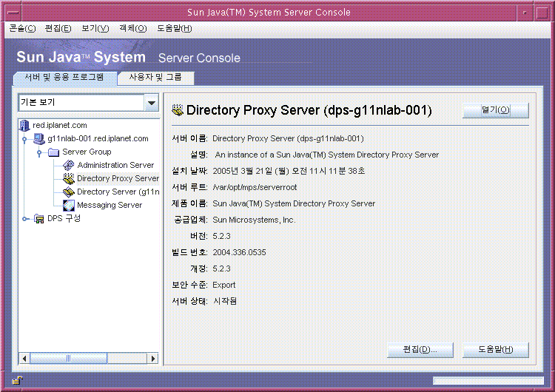Open the 기본 보기 view dropdown arrow
Screen dimensions: 555x392
[x=152, y=103]
